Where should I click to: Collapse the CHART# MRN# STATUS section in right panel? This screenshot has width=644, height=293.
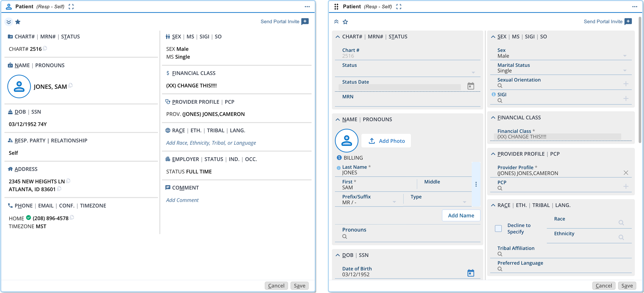pyautogui.click(x=338, y=37)
